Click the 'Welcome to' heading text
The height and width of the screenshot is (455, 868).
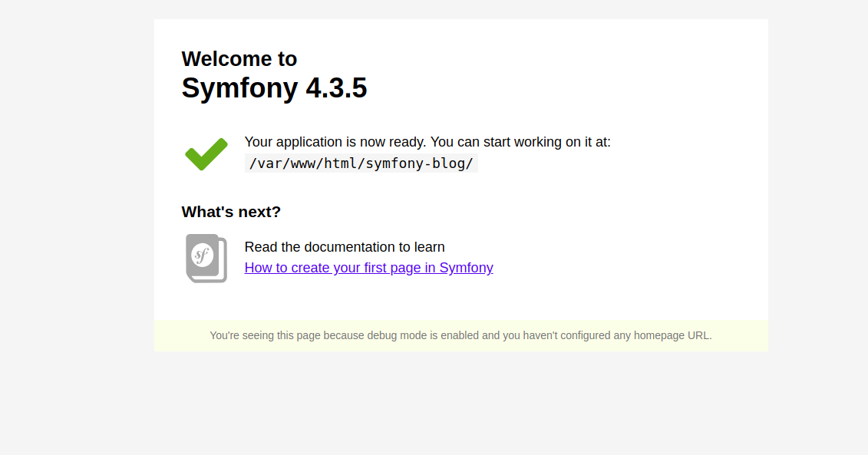(x=239, y=59)
